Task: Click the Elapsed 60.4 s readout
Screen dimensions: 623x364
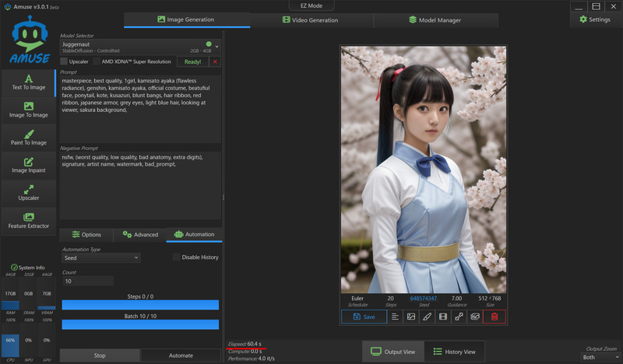Action: (x=245, y=344)
